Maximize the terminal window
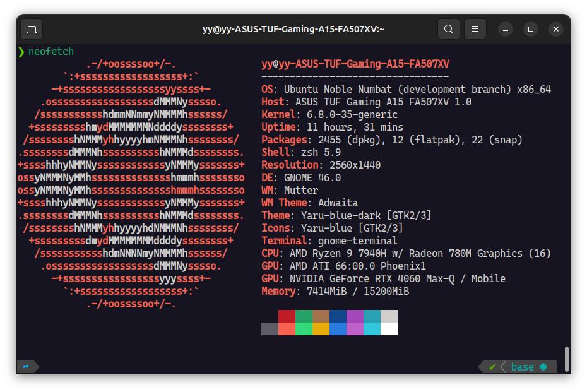The height and width of the screenshot is (392, 587). (x=530, y=29)
